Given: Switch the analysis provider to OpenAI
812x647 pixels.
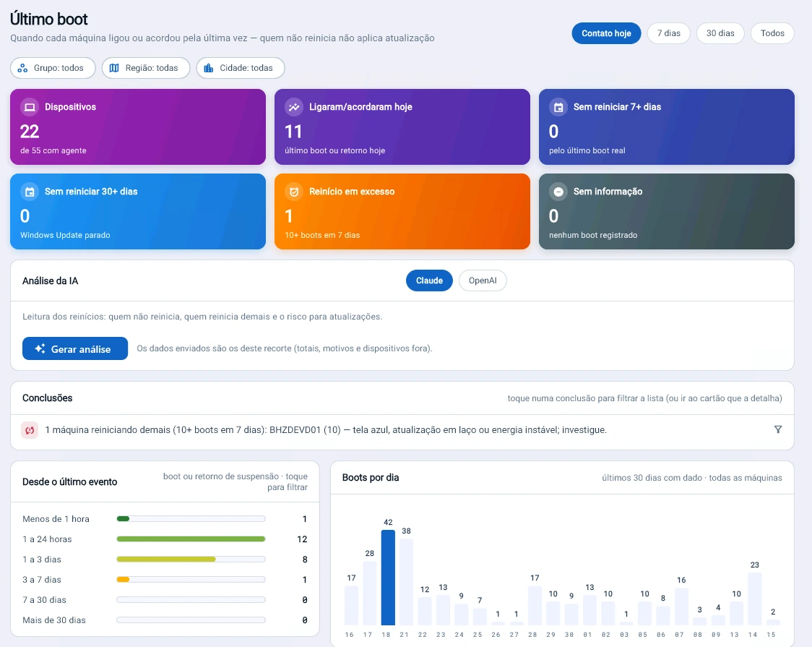Looking at the screenshot, I should (x=483, y=280).
